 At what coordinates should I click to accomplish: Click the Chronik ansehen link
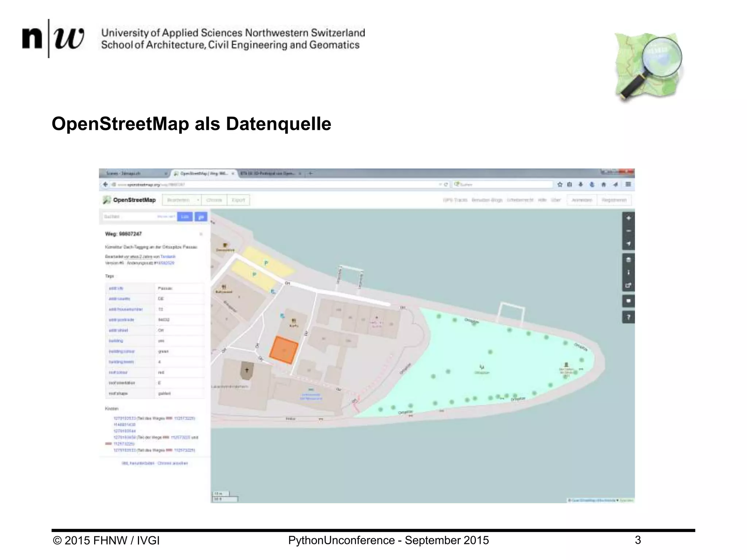pos(173,463)
